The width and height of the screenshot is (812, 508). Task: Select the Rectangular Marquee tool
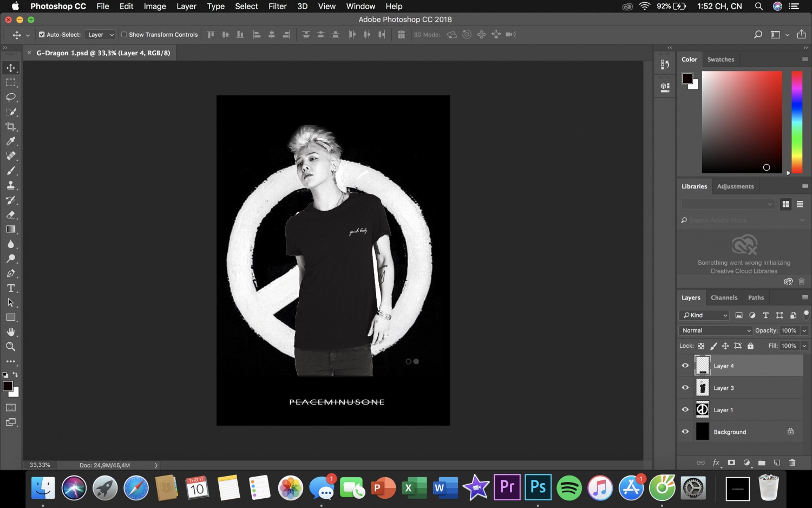(11, 83)
